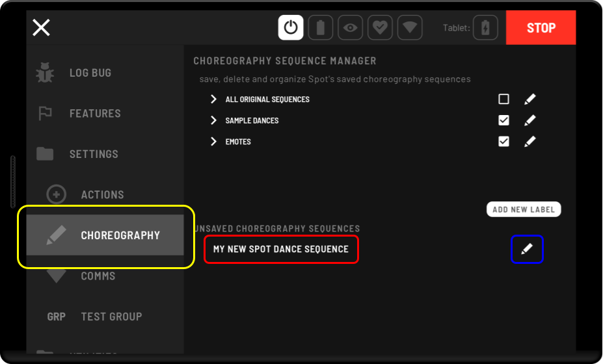
Task: Expand the Emotes group
Action: click(x=213, y=141)
